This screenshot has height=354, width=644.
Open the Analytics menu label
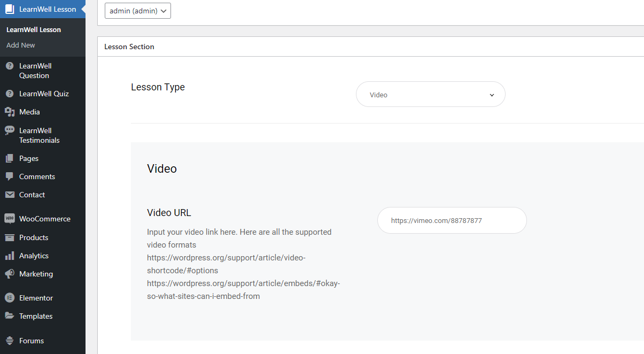tap(34, 256)
